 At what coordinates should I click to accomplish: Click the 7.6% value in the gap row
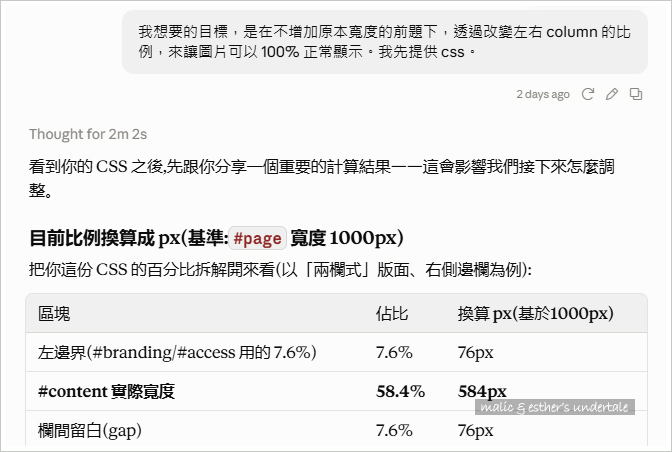pos(394,430)
